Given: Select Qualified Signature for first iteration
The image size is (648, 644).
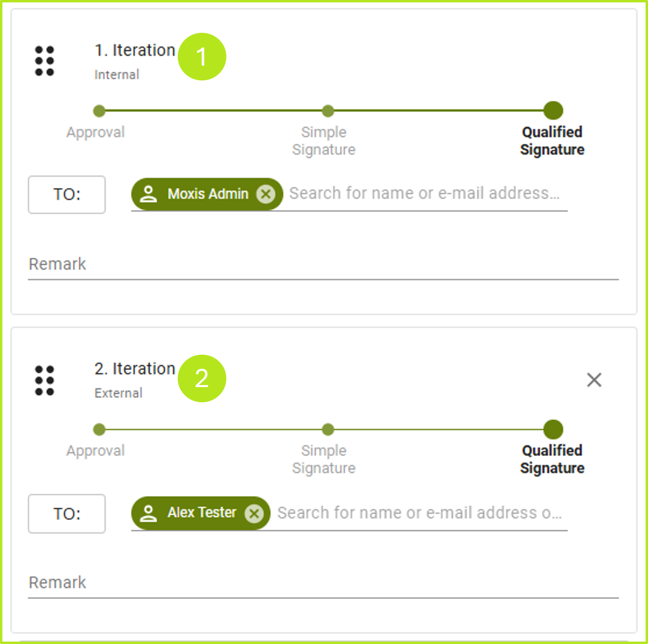Looking at the screenshot, I should click(553, 111).
